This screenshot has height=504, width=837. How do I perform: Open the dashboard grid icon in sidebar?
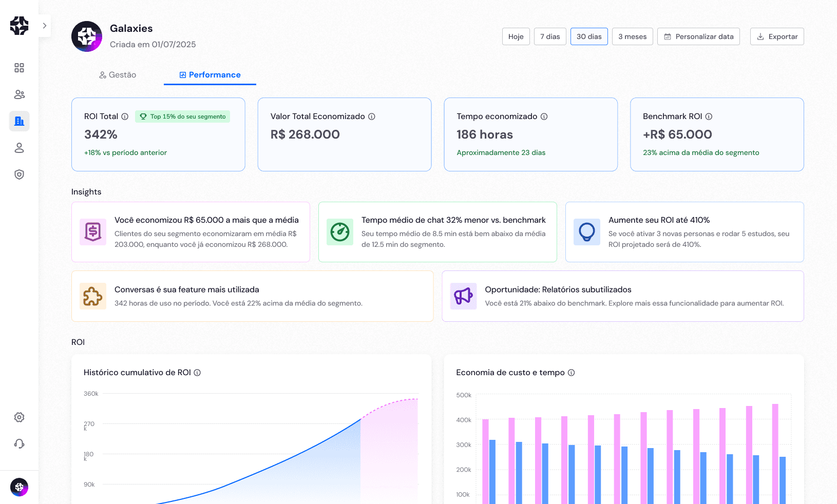19,67
